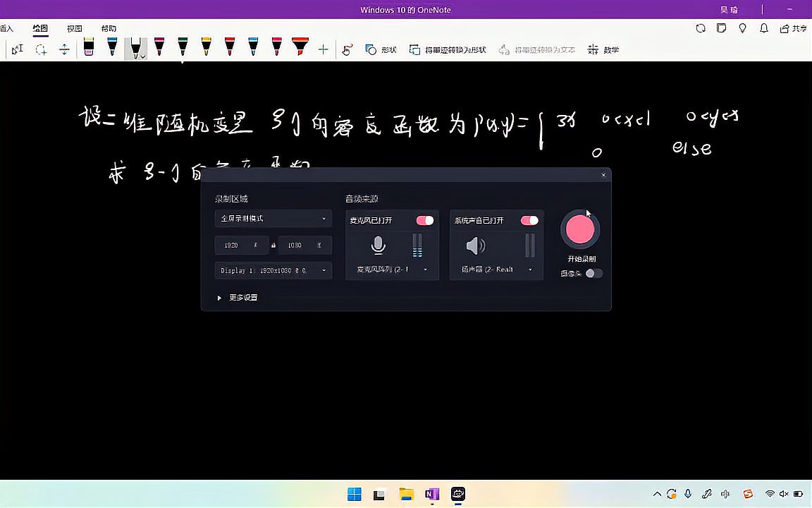Click the speaker icon in the recorder
This screenshot has width=812, height=508.
(475, 245)
